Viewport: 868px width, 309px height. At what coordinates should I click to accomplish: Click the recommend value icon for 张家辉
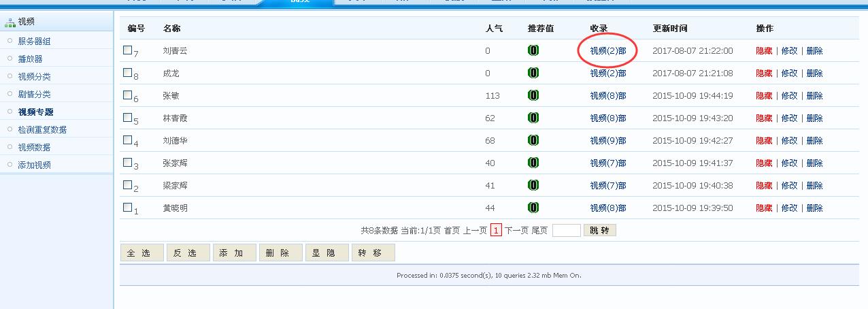[x=533, y=163]
